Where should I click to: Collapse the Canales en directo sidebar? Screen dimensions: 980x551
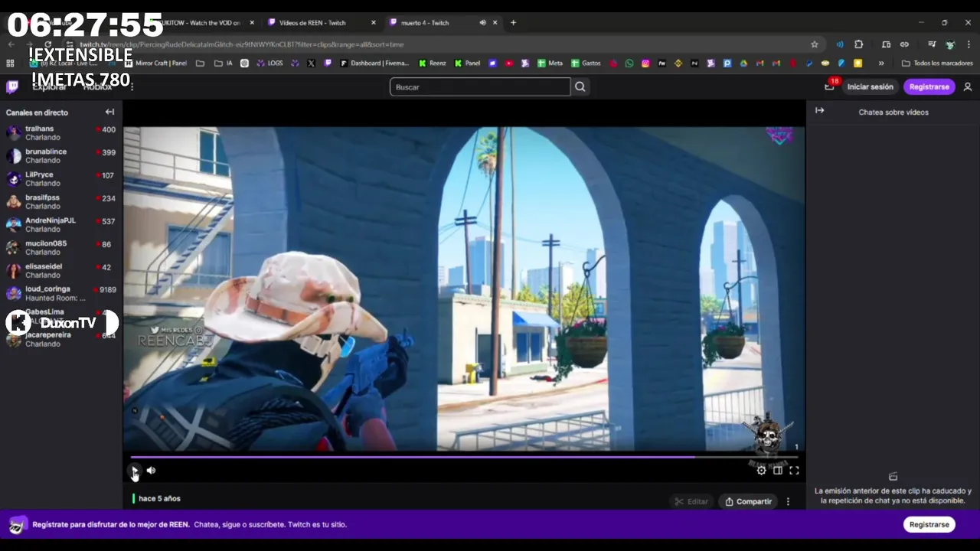pos(109,112)
